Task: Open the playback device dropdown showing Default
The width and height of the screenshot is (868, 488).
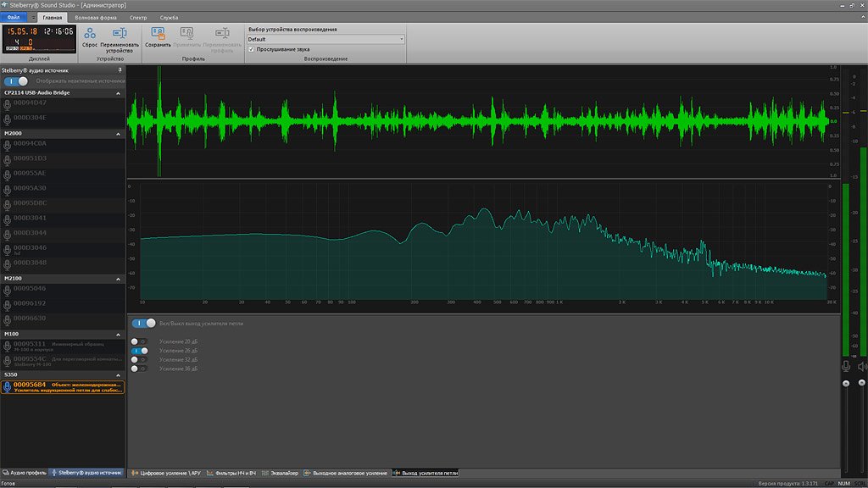Action: click(325, 39)
